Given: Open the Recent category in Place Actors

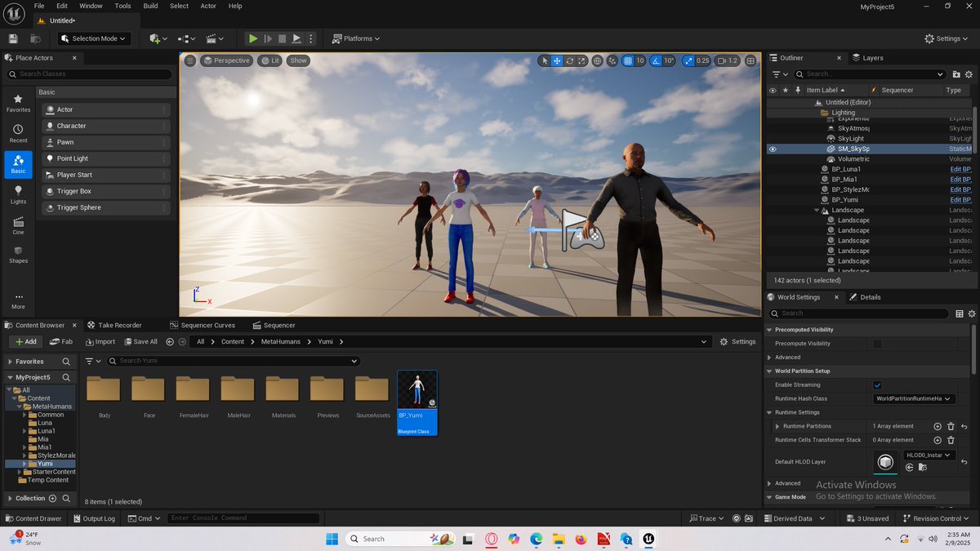Looking at the screenshot, I should pyautogui.click(x=18, y=134).
